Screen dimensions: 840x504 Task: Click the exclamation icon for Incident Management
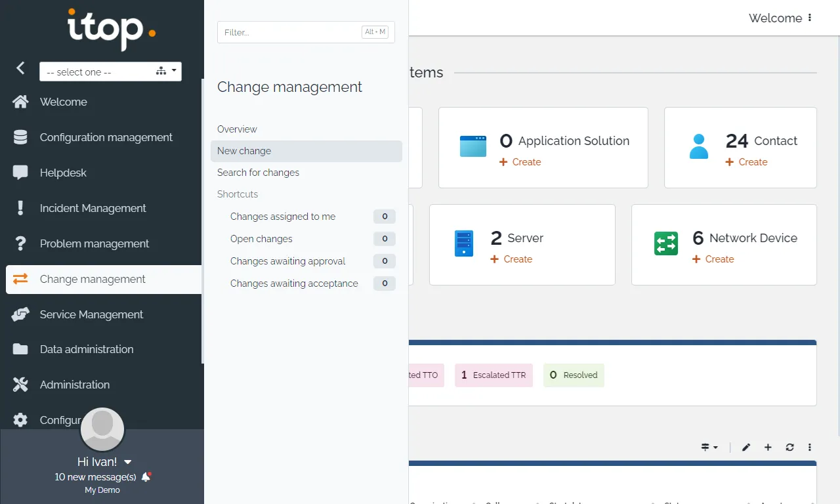pos(20,208)
